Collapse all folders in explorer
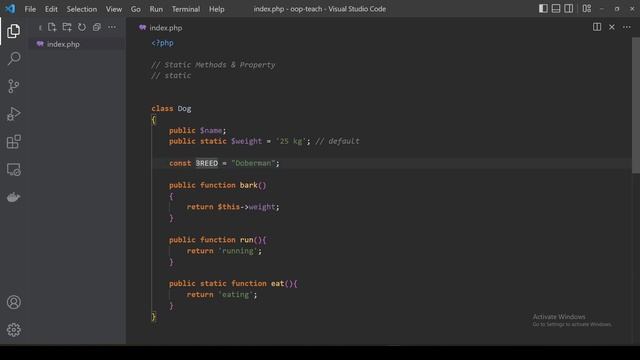 coord(97,27)
